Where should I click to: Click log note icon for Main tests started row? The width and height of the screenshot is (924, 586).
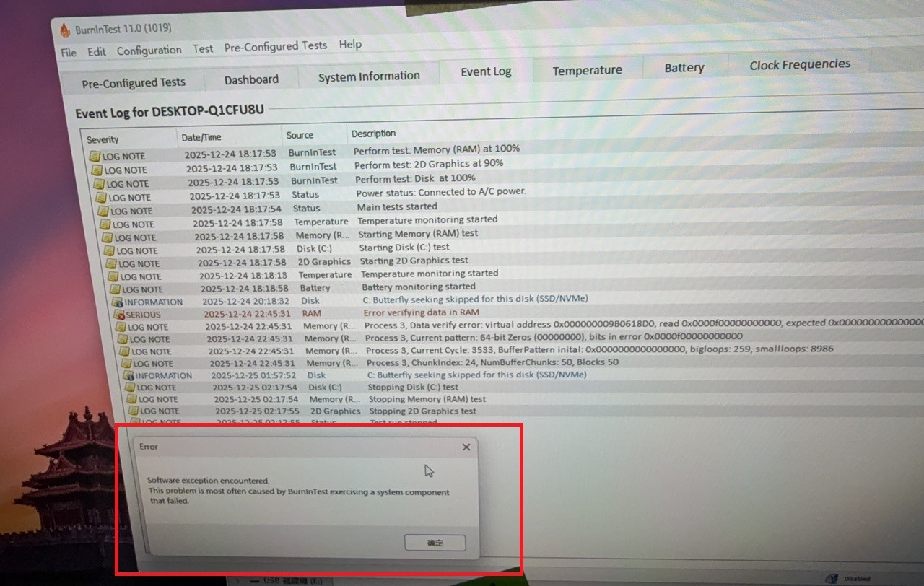coord(103,211)
